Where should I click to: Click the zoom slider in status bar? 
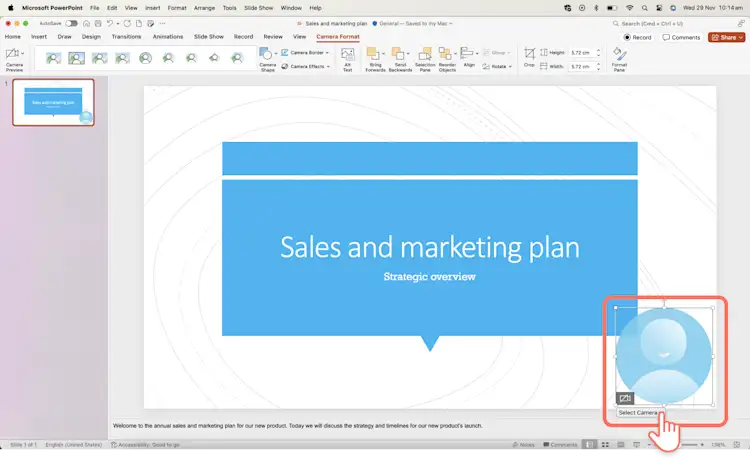690,445
